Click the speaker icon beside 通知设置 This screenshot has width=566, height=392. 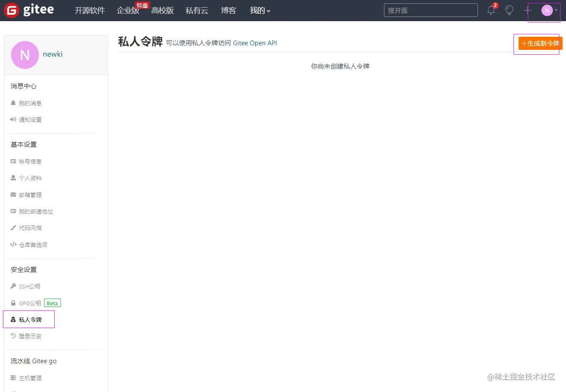(13, 119)
